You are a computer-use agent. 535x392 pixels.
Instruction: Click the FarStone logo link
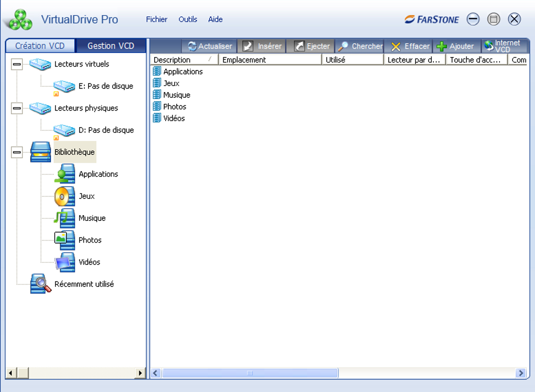tap(432, 19)
